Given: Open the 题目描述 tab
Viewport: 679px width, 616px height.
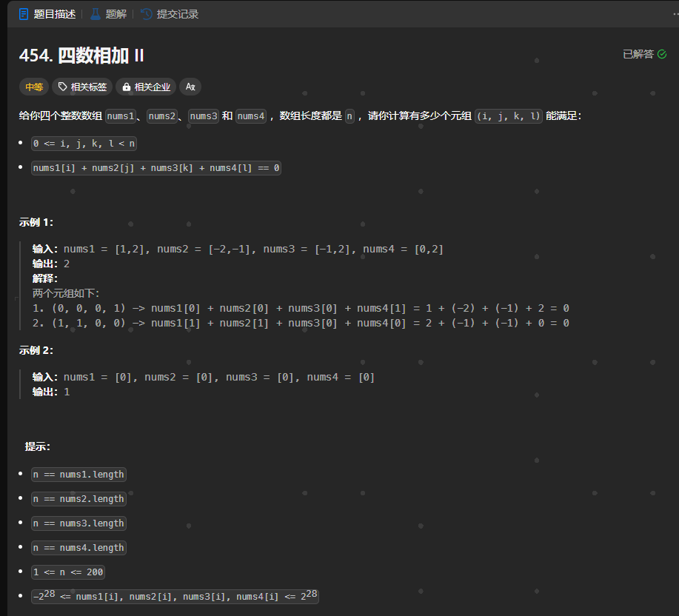Looking at the screenshot, I should [47, 14].
